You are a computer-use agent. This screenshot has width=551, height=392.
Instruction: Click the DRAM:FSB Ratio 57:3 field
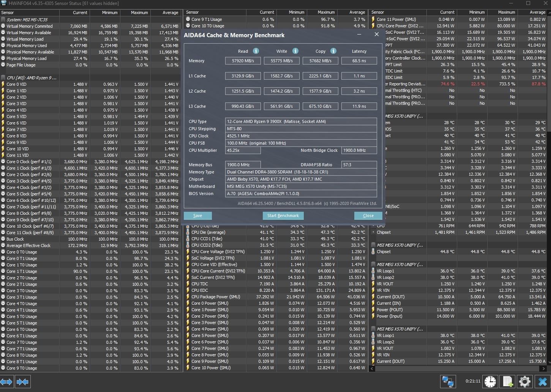359,165
